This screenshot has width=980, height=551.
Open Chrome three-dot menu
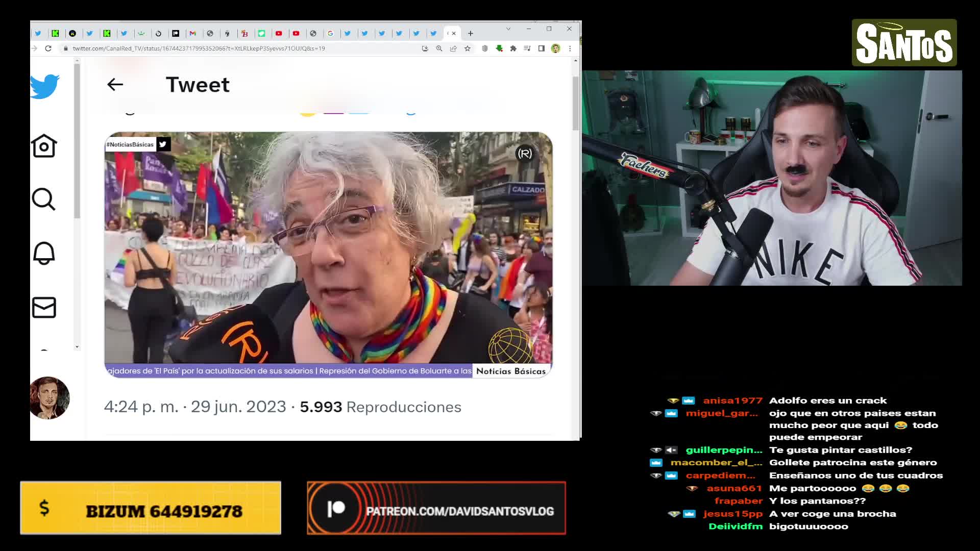click(570, 48)
